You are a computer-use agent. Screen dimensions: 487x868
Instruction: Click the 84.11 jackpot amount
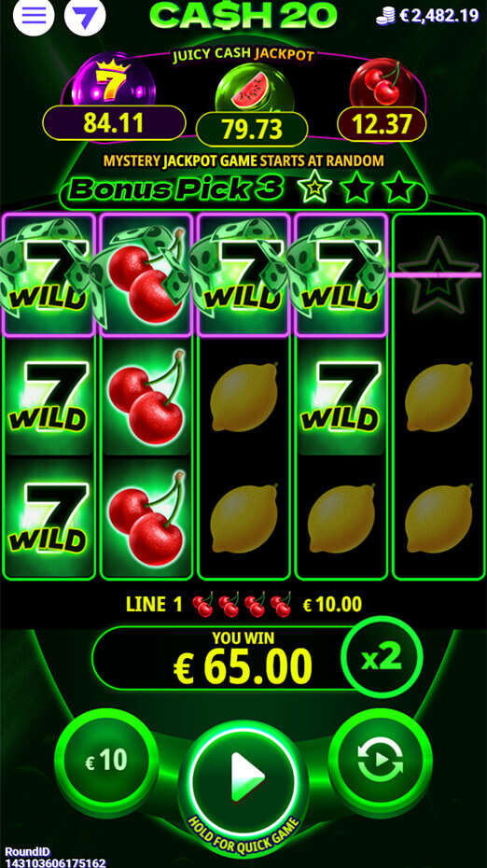[x=114, y=123]
